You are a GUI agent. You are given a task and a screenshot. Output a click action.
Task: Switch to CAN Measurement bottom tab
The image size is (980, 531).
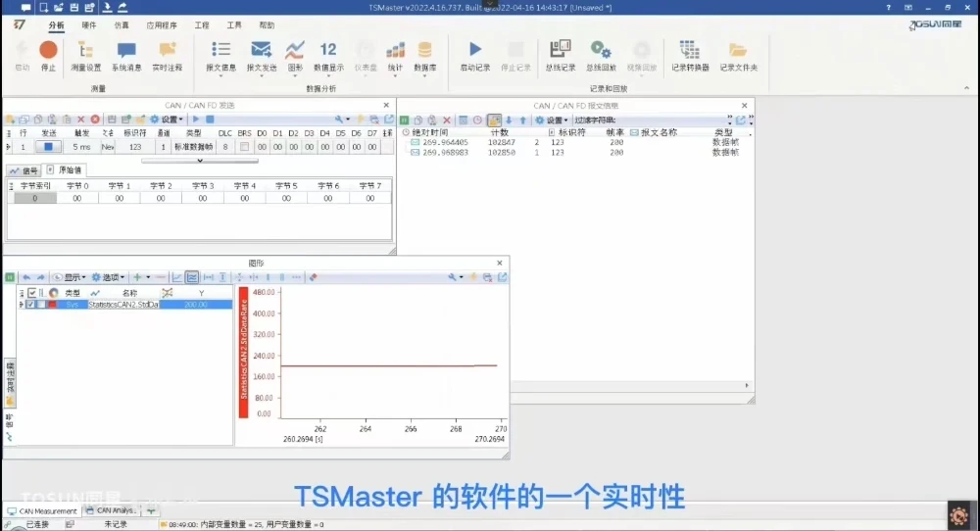point(42,511)
